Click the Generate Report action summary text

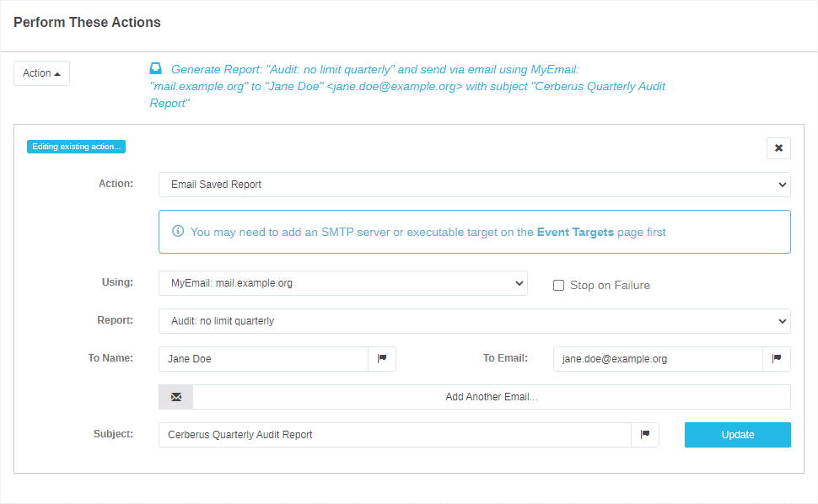[x=413, y=86]
